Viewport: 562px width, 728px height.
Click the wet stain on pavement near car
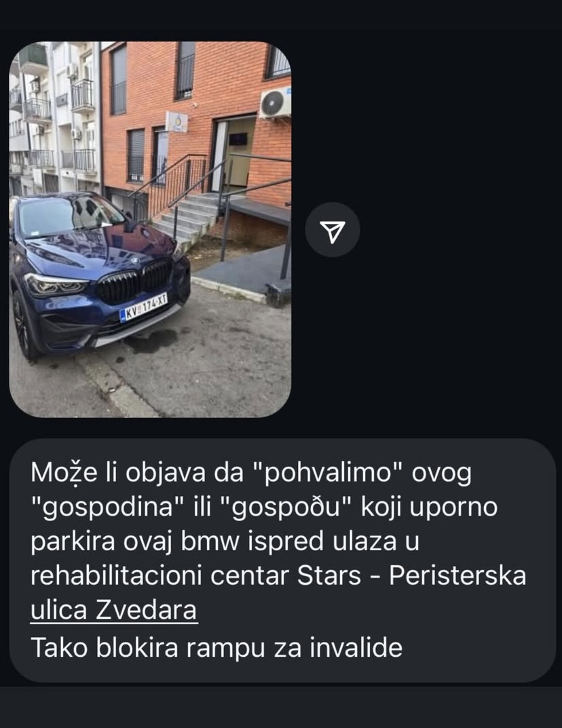point(151,340)
